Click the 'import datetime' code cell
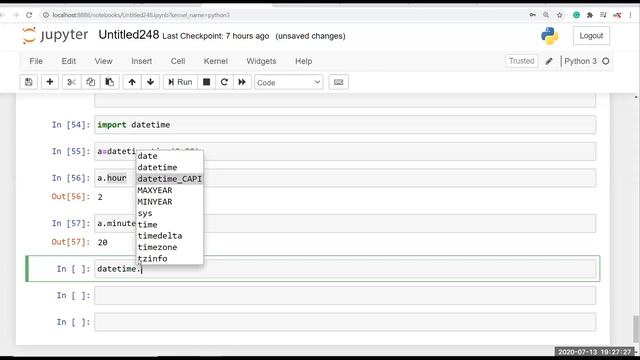The image size is (640, 360). click(x=345, y=125)
